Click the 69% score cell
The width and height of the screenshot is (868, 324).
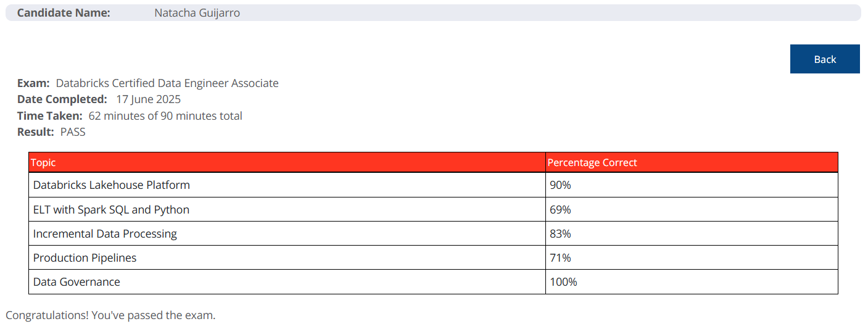coord(692,210)
